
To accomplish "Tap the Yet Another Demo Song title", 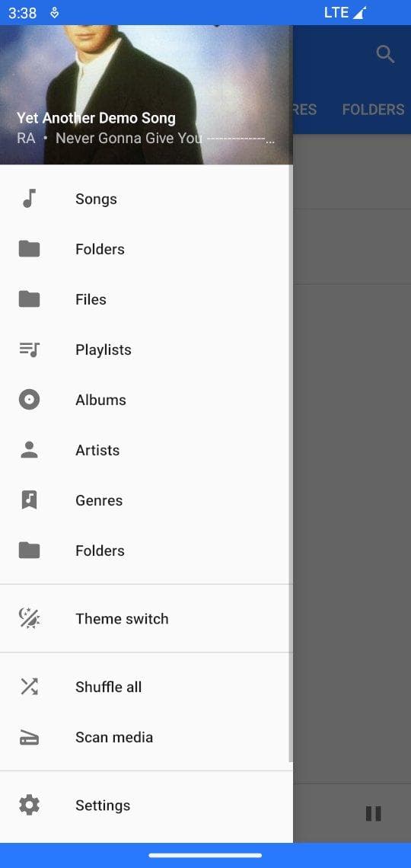I will point(96,118).
